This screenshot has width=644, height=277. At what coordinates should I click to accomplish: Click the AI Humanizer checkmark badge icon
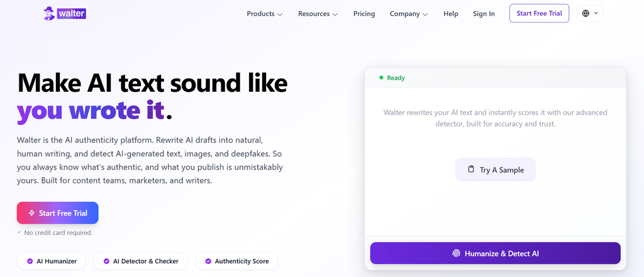(30, 261)
